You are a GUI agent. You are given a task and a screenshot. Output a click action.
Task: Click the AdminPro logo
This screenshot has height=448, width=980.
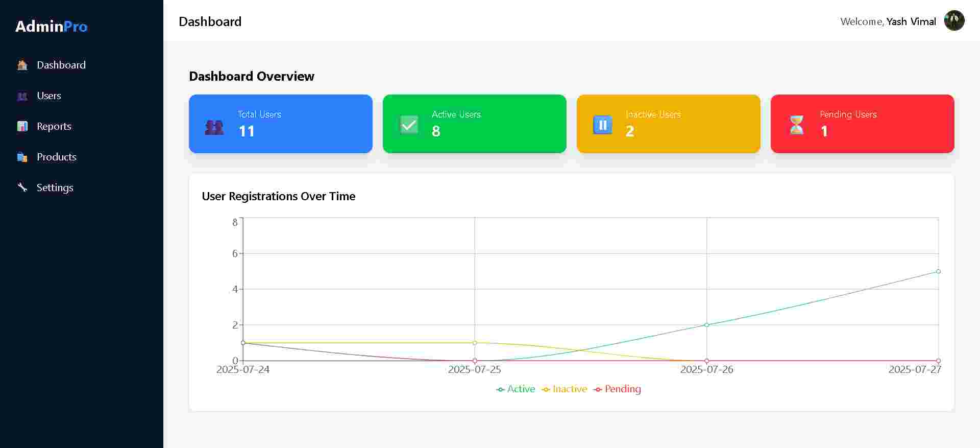(51, 27)
